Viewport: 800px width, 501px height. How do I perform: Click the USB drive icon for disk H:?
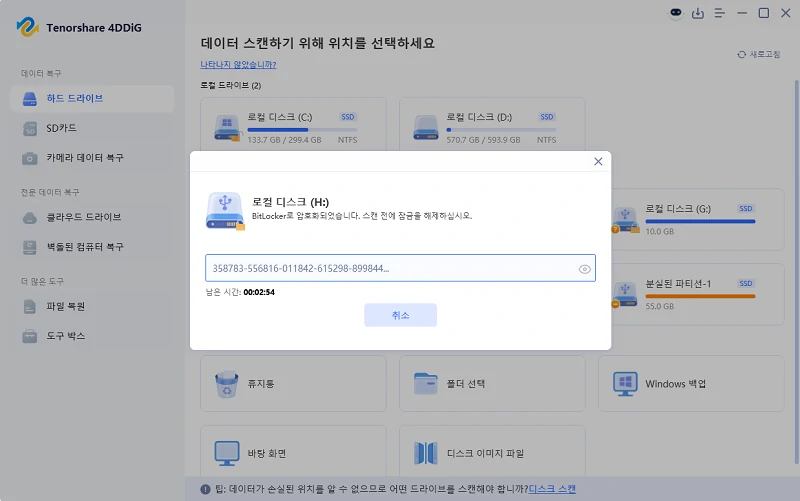[225, 211]
